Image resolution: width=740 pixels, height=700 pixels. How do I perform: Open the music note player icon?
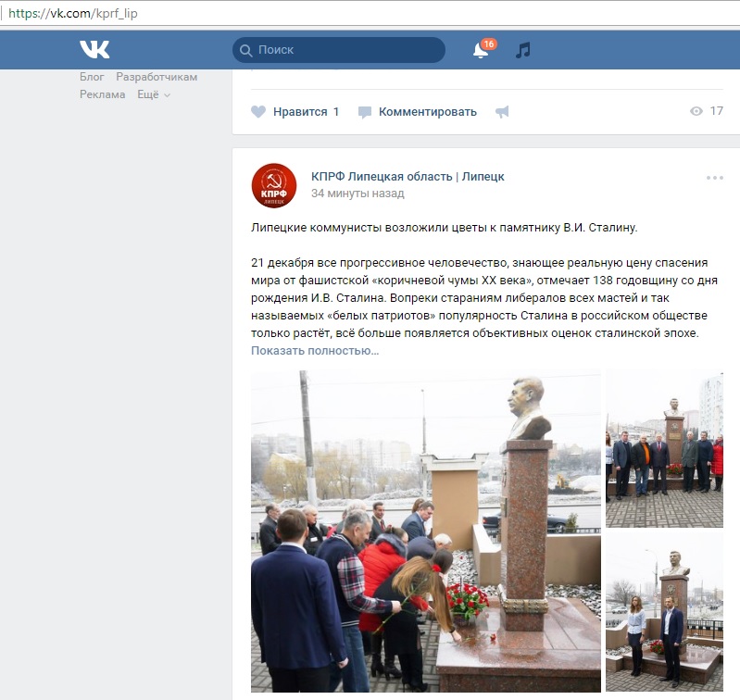pyautogui.click(x=523, y=50)
